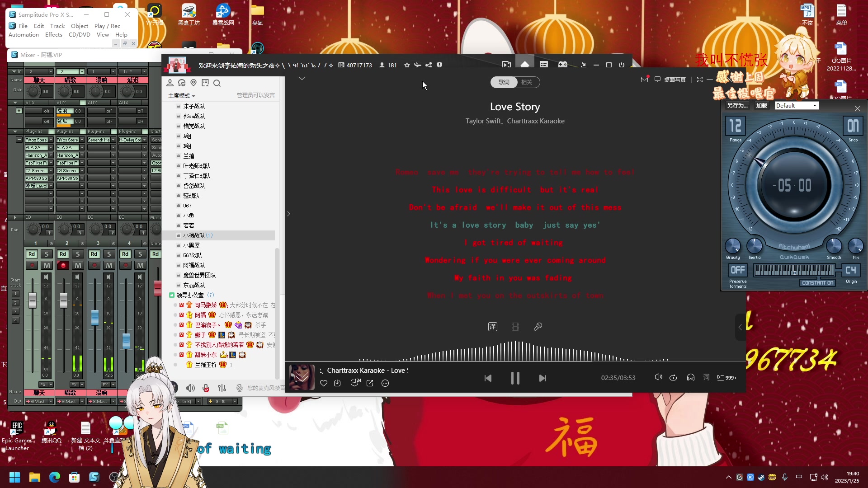Open the lyric adjust wrench tool

(x=538, y=327)
